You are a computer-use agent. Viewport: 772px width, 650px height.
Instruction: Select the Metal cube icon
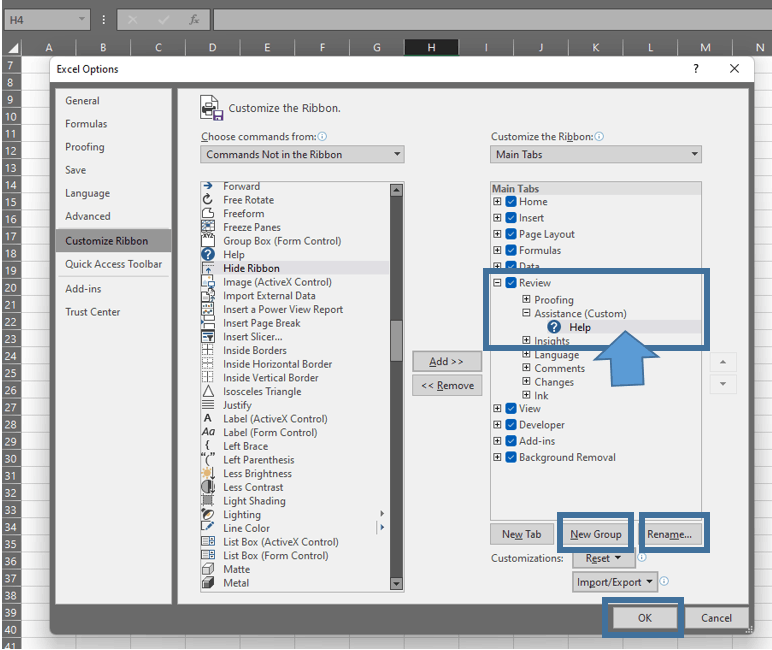208,583
